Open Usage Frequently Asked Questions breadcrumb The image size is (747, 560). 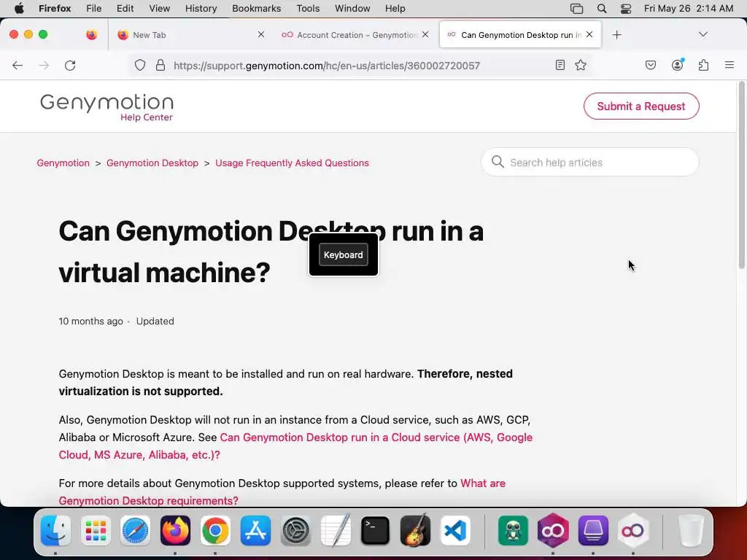(292, 163)
